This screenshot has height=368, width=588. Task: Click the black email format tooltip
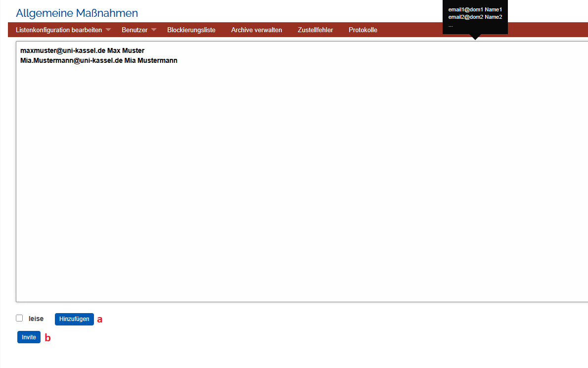click(475, 17)
